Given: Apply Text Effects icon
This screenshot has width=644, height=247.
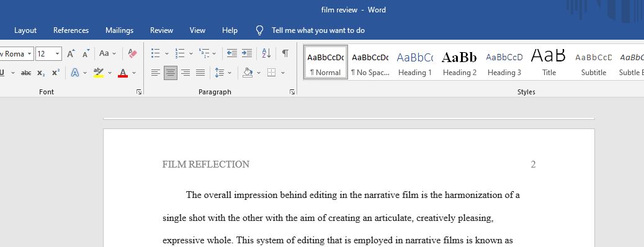Looking at the screenshot, I should point(74,73).
